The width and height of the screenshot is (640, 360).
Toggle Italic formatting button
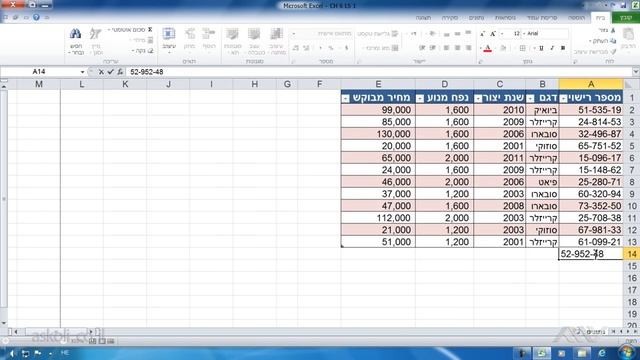pos(552,48)
